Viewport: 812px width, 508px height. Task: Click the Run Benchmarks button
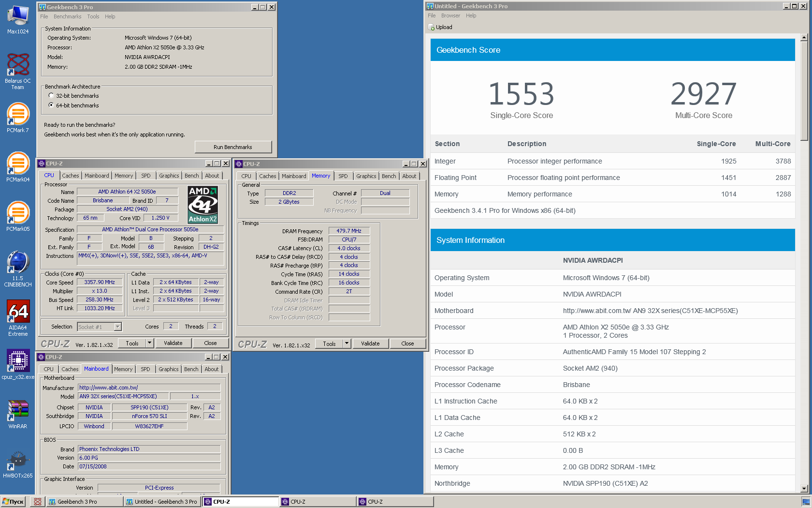pos(233,147)
